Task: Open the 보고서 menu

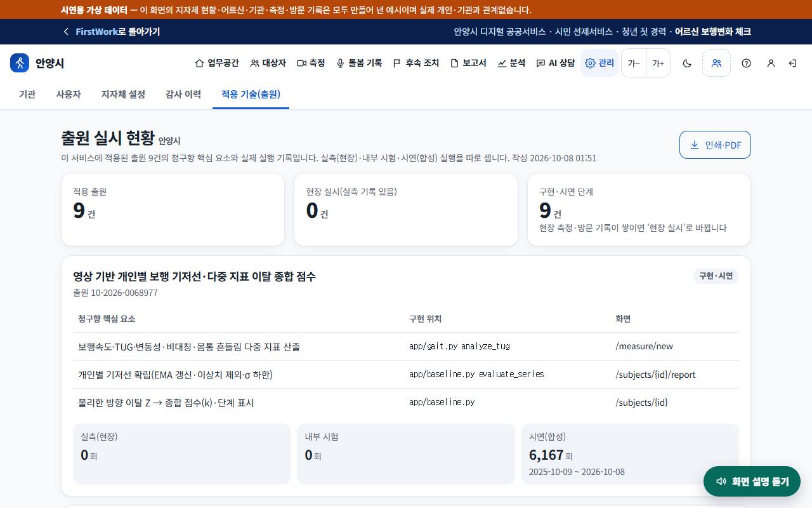Action: (468, 63)
